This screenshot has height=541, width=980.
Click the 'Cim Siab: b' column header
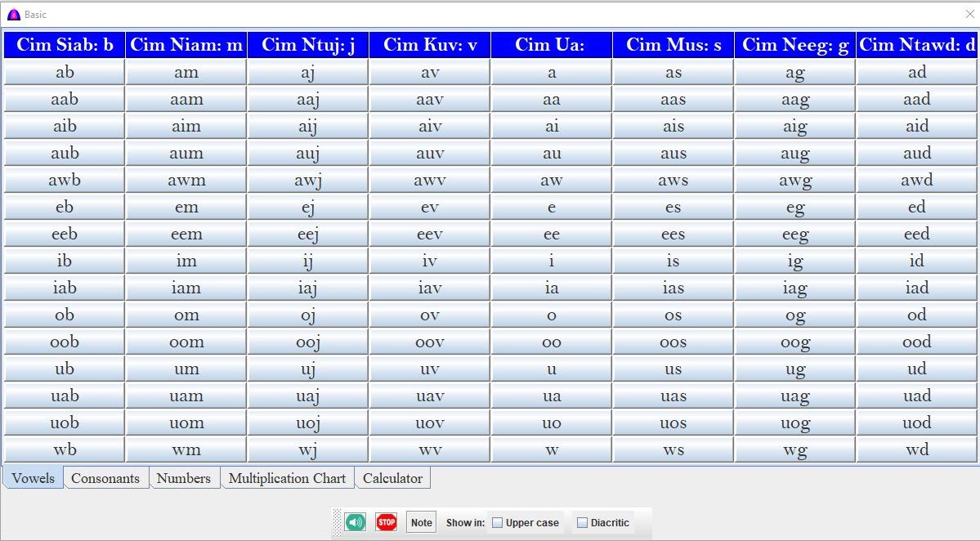tap(65, 45)
